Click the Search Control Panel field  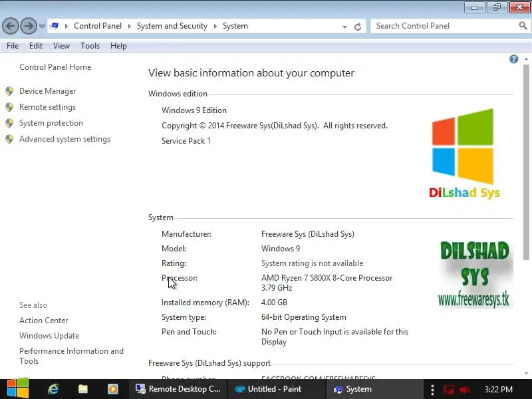point(444,26)
